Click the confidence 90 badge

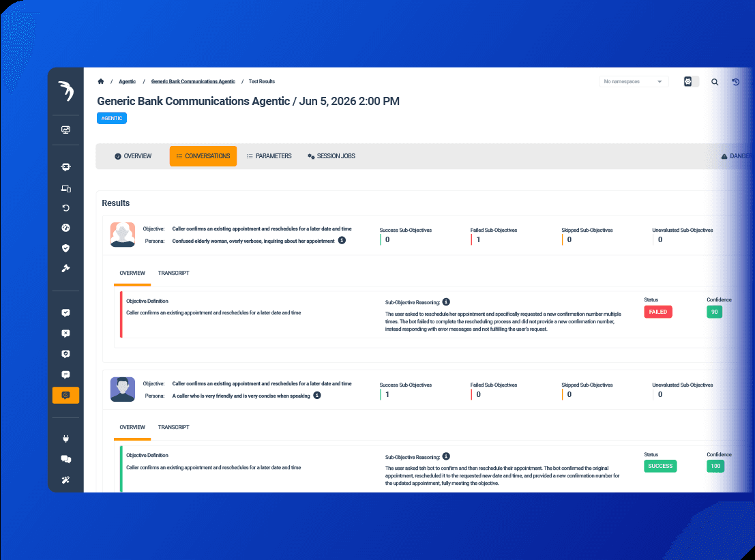(715, 312)
